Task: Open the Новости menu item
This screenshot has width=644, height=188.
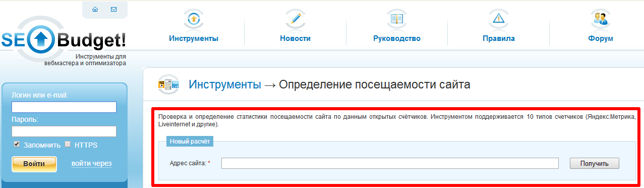Action: (295, 38)
